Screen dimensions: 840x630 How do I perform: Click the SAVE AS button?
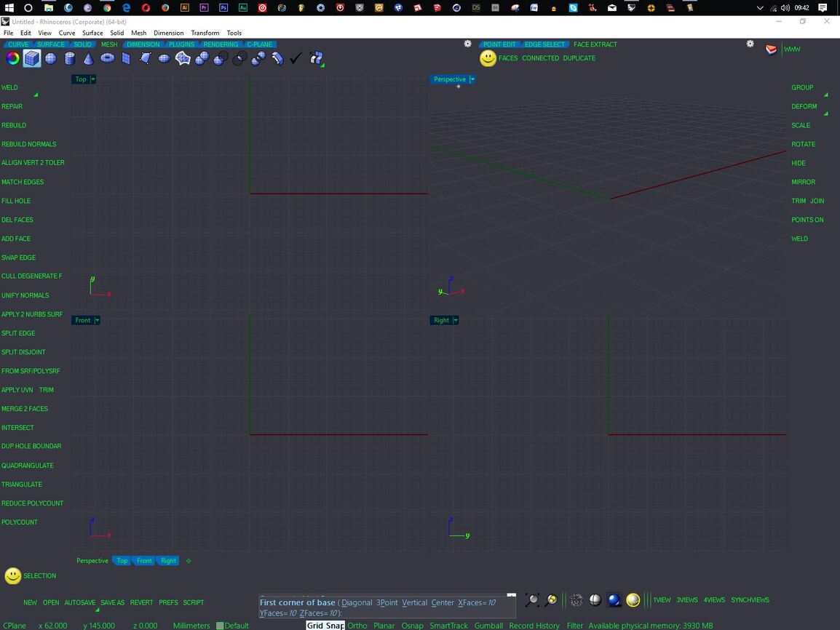pos(113,602)
